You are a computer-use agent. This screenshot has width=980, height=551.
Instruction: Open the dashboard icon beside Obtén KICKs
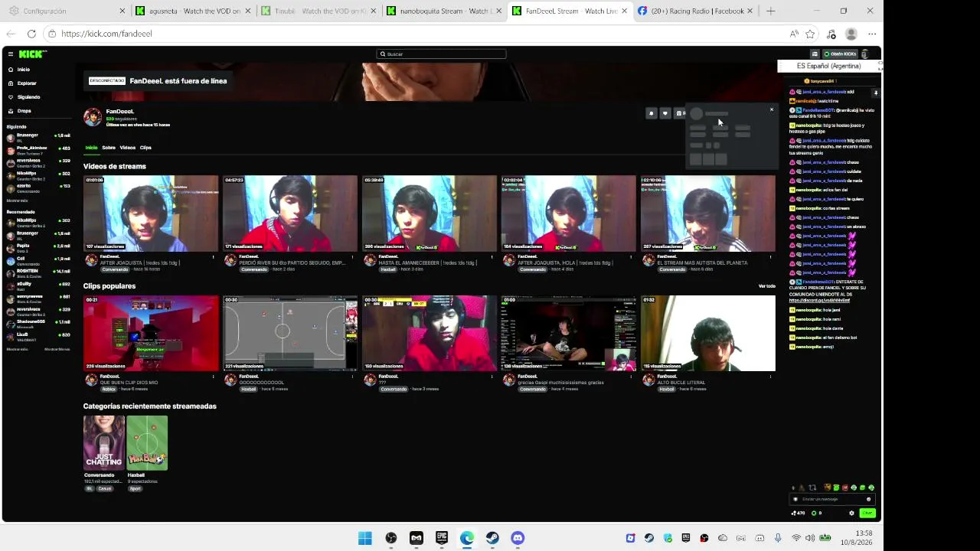click(x=815, y=54)
